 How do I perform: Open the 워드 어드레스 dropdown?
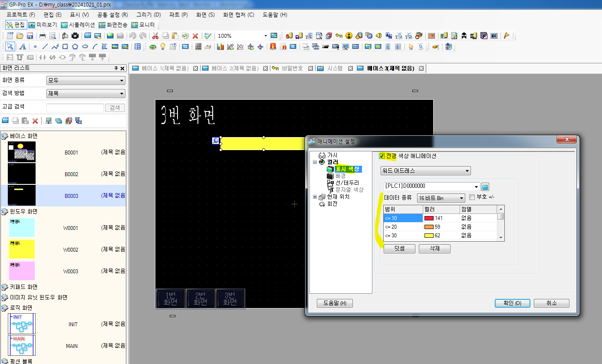(425, 171)
